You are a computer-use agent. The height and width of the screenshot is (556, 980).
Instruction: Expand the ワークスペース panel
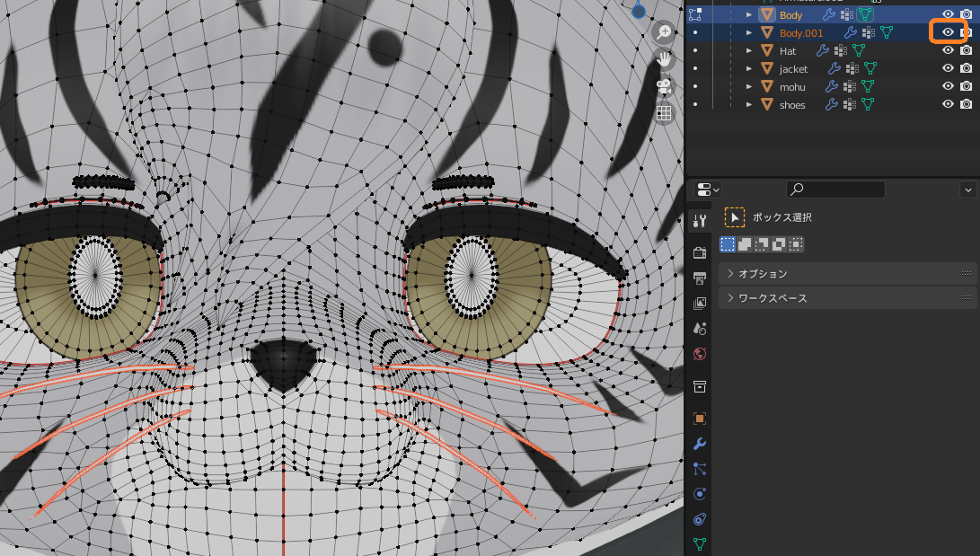pyautogui.click(x=847, y=298)
